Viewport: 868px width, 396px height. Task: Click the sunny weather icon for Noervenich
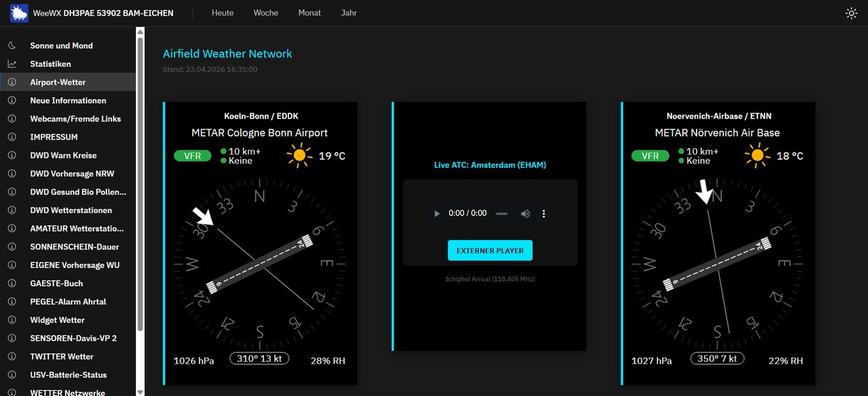757,156
